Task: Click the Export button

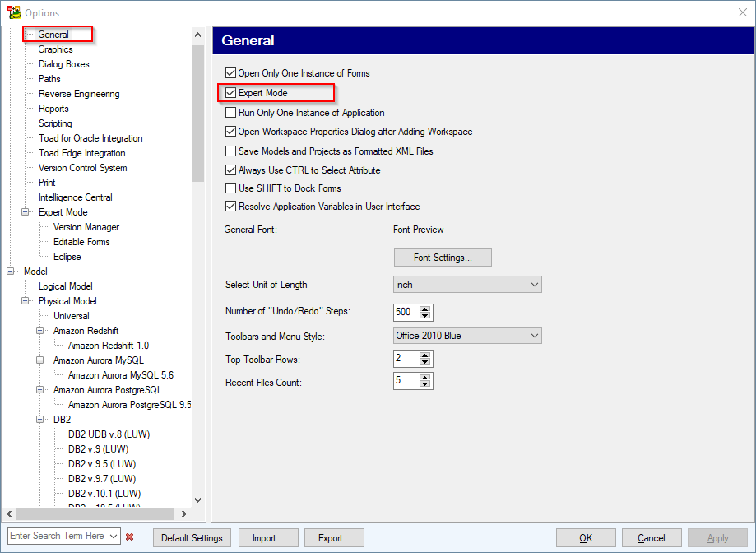Action: tap(334, 538)
